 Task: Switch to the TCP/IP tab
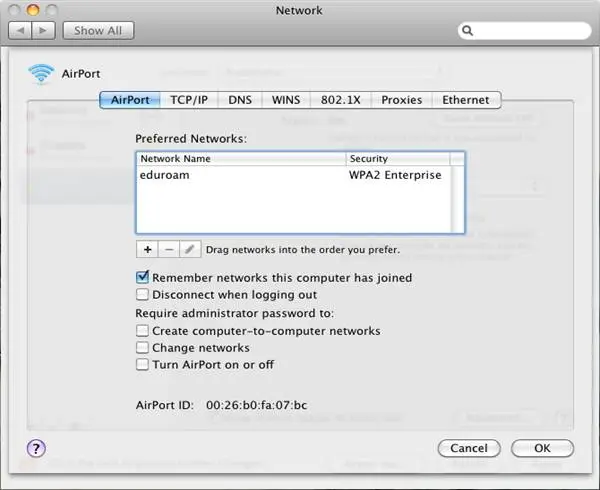(x=188, y=100)
